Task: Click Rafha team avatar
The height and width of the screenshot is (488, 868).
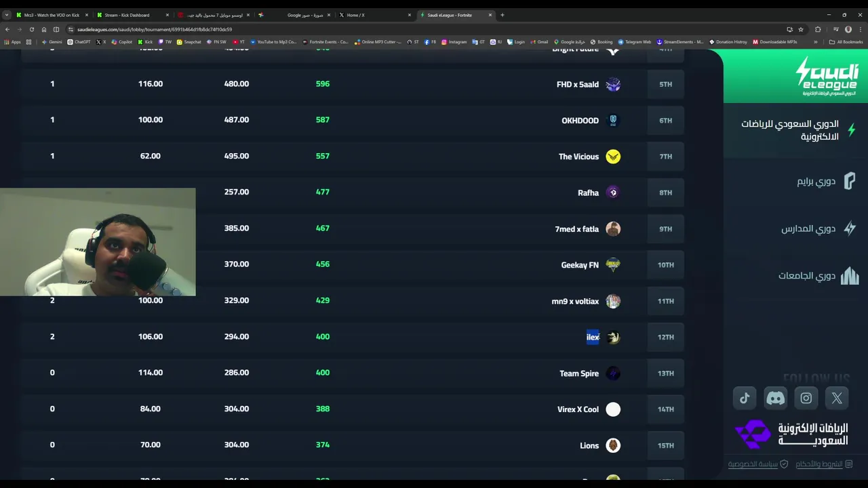Action: click(x=613, y=192)
